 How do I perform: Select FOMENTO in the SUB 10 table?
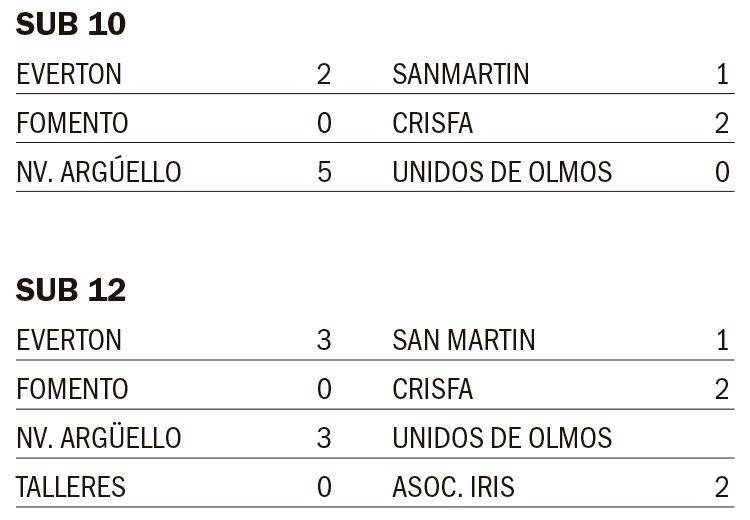[x=72, y=123]
